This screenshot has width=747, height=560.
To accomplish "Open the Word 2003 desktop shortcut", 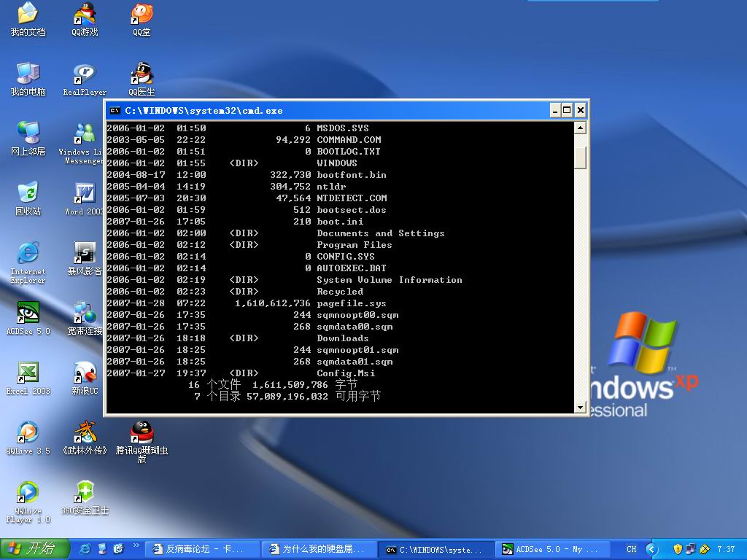I will point(85,194).
